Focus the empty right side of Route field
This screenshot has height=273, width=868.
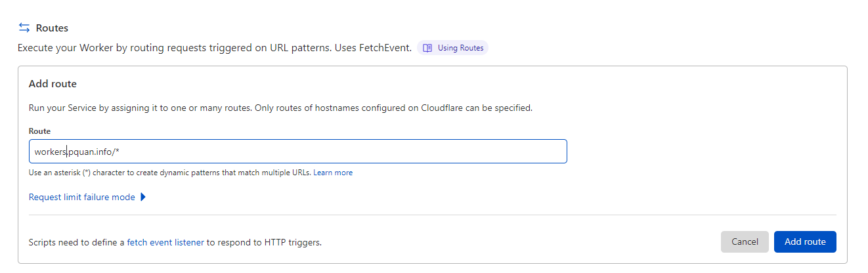coord(394,152)
